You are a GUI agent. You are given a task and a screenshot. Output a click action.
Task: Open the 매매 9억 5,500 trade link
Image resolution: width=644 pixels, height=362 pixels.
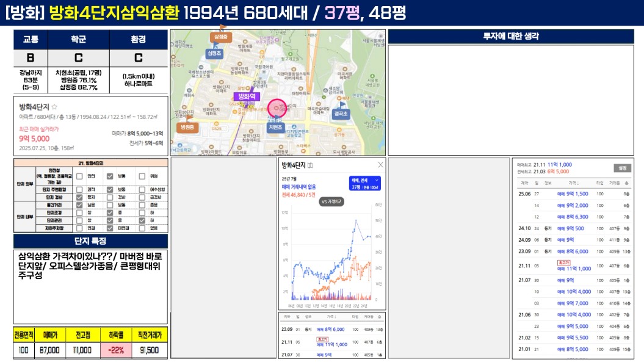click(573, 338)
